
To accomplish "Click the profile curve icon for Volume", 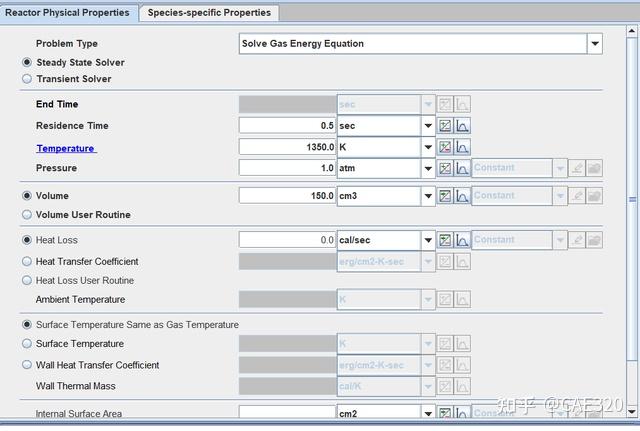I will point(463,195).
